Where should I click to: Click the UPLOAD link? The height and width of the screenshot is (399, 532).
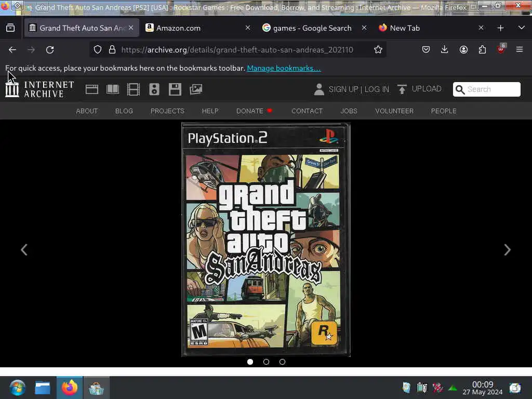tap(427, 89)
